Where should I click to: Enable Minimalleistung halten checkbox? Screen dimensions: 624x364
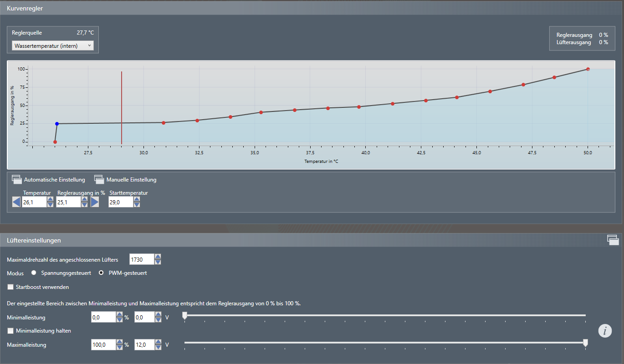(10, 331)
